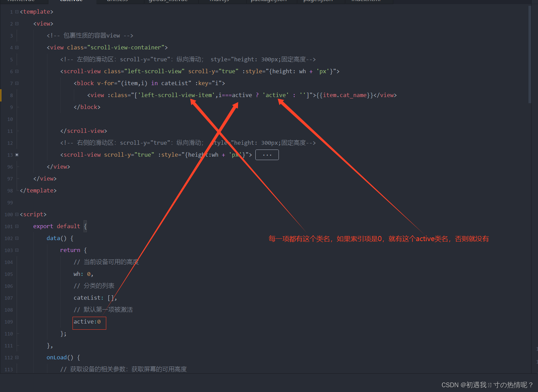Click the 'data()' method name
The height and width of the screenshot is (392, 538).
click(57, 238)
